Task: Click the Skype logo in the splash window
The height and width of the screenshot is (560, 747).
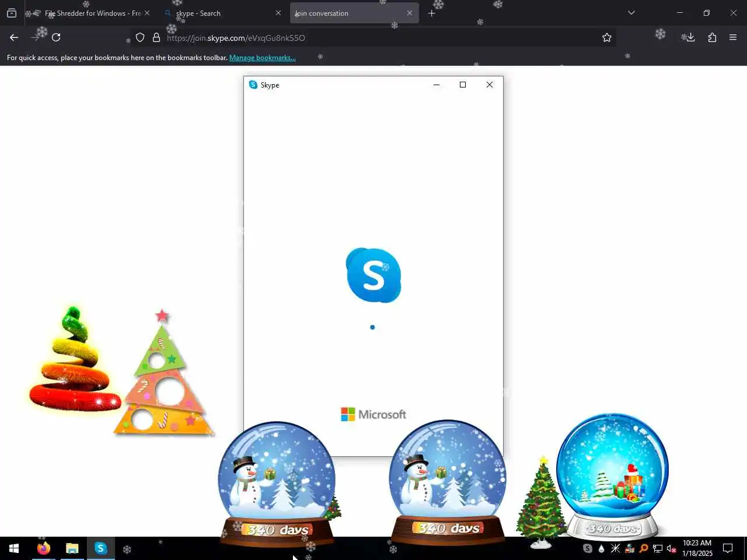Action: click(373, 275)
